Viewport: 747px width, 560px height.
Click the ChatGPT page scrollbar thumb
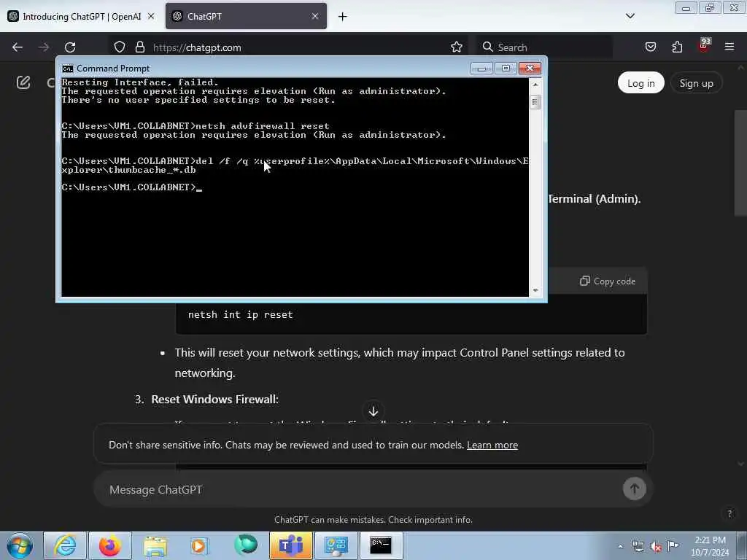coord(740,163)
